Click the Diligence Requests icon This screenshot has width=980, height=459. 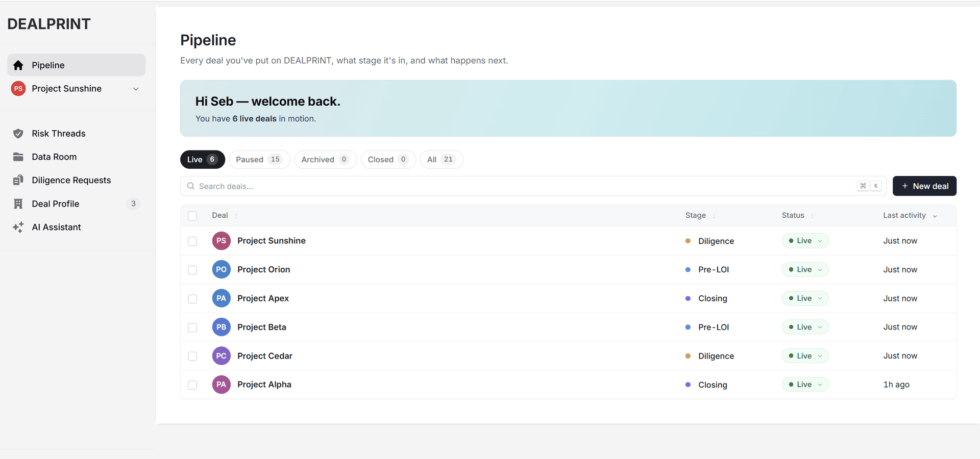(x=18, y=180)
